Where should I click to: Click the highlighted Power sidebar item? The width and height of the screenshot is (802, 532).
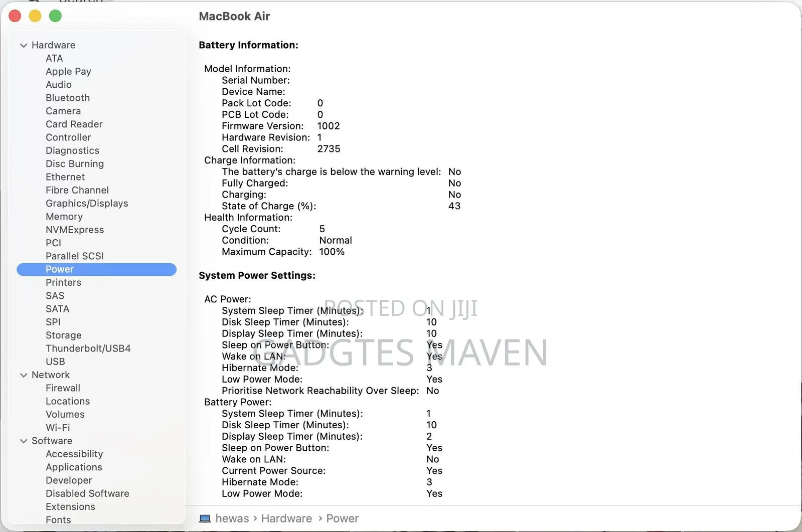pyautogui.click(x=96, y=269)
